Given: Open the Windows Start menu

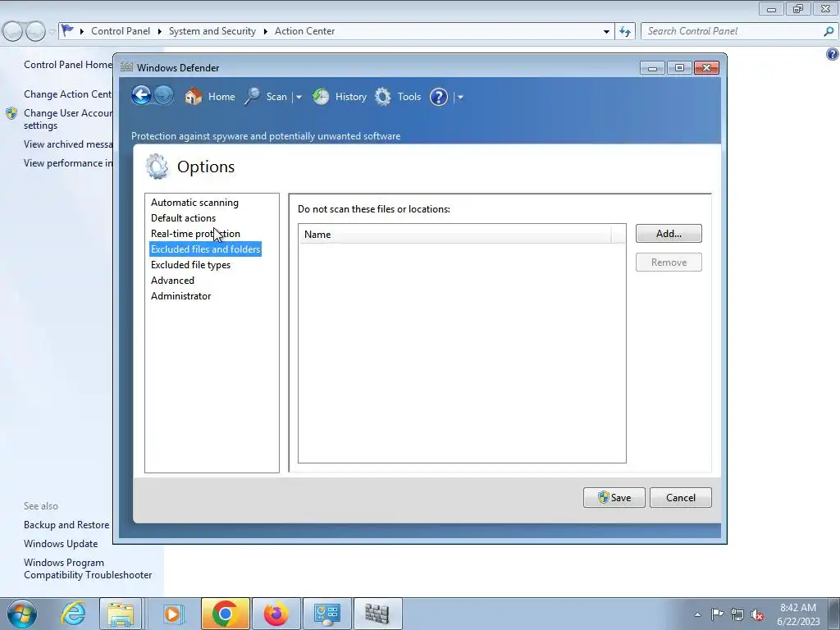Looking at the screenshot, I should (x=22, y=614).
